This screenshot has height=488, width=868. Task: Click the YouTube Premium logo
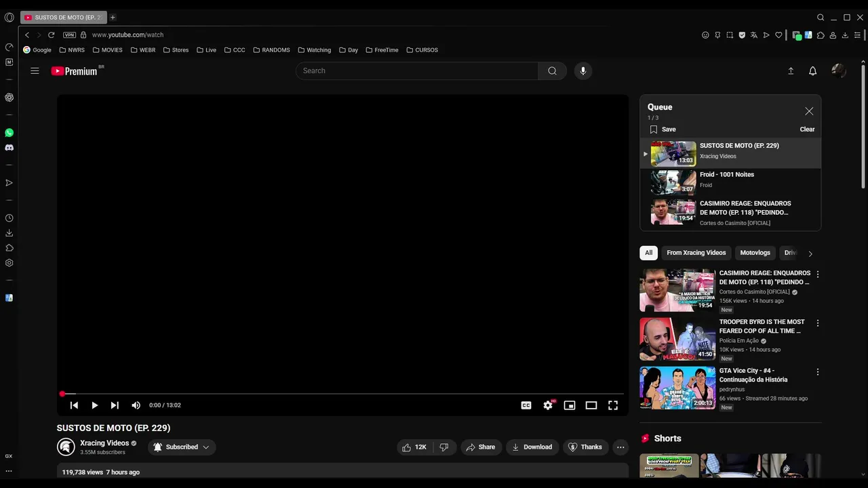tap(75, 71)
